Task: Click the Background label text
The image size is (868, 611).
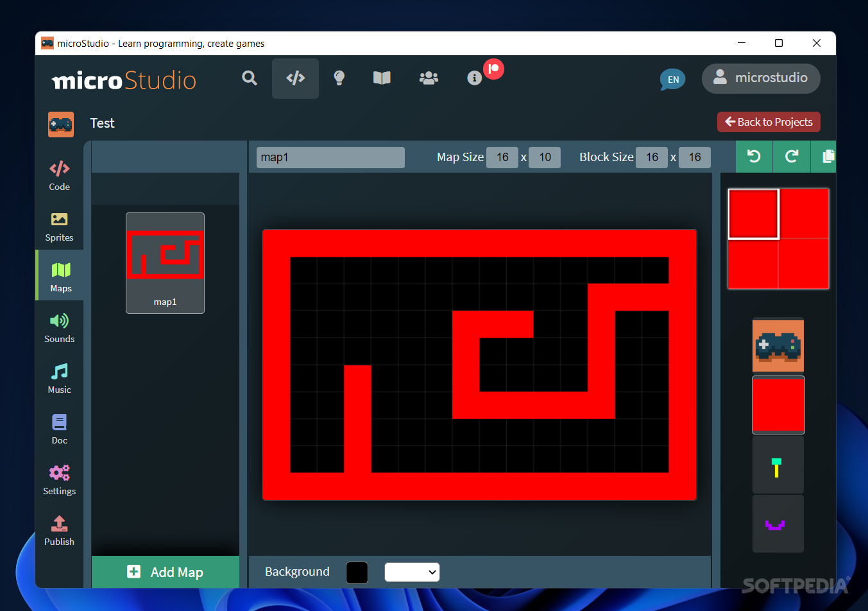Action: 297,572
